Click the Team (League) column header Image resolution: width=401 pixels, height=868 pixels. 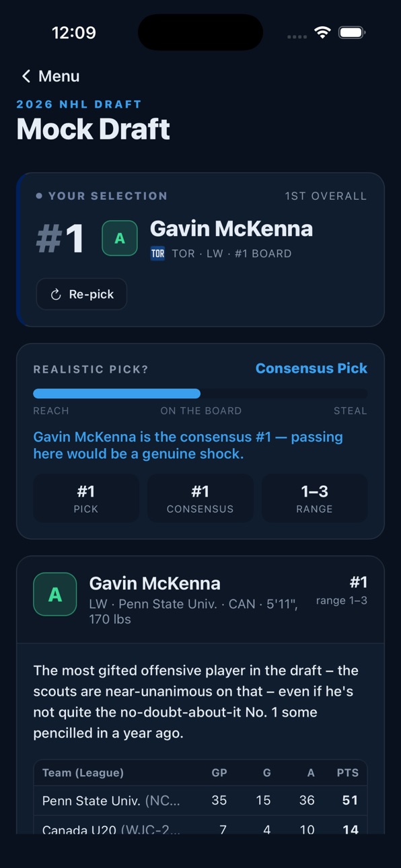83,773
